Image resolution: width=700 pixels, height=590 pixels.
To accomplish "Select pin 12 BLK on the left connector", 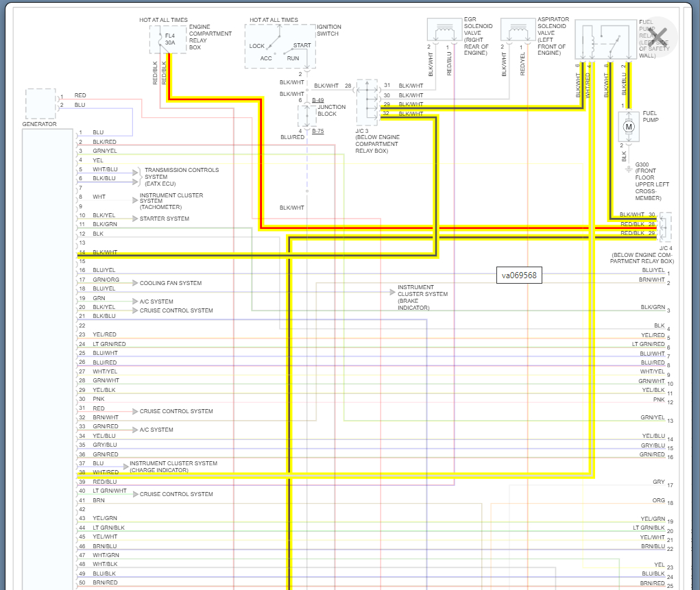I will (x=91, y=234).
